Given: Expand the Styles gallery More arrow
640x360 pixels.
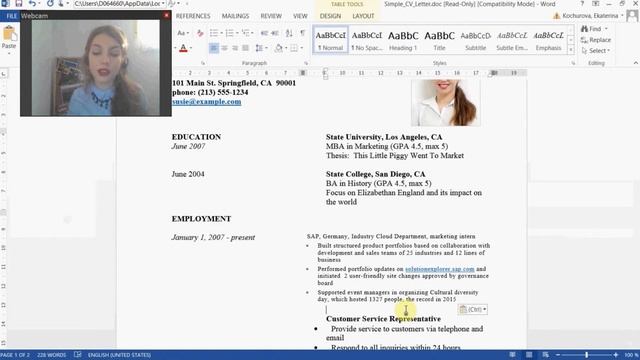Looking at the screenshot, I should [571, 50].
